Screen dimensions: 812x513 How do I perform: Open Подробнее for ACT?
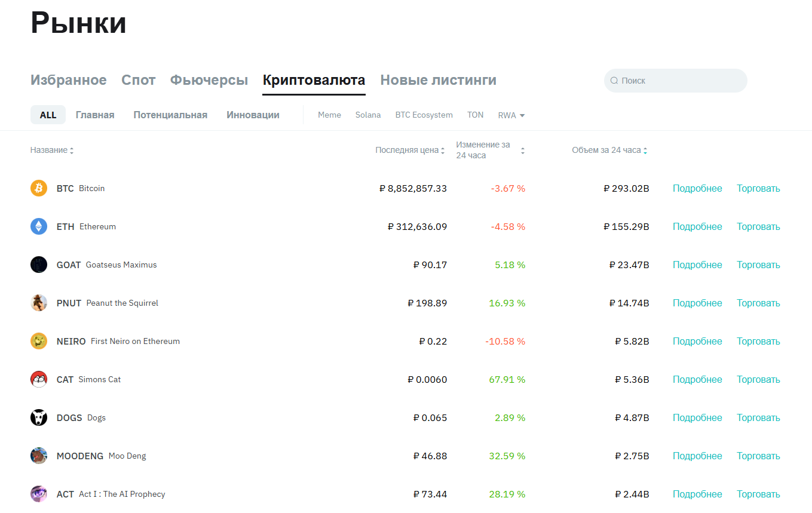697,494
